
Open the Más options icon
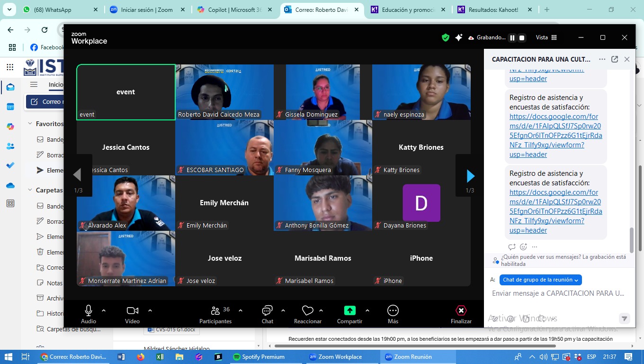393,310
